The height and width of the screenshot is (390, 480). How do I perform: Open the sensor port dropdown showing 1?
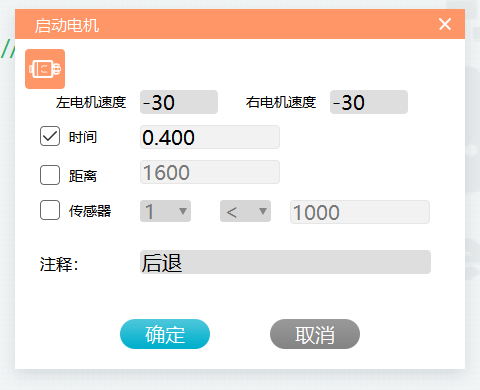tap(165, 211)
